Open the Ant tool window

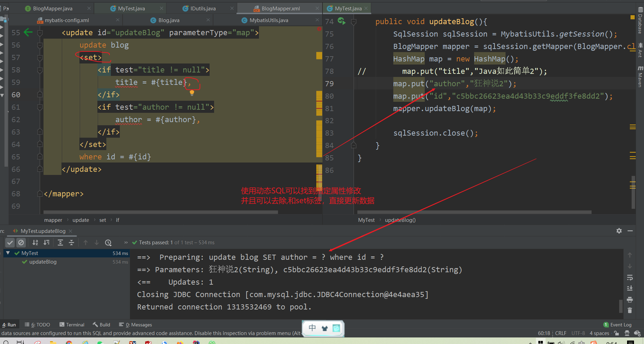point(640,50)
